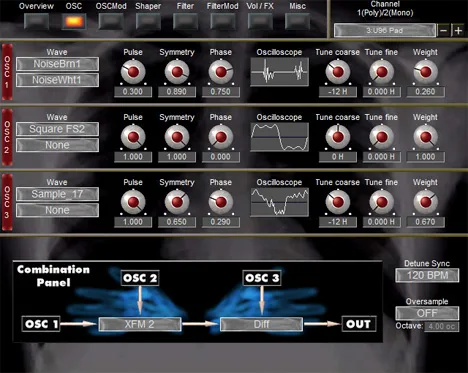Click the red OSC 3 side label
Viewport: 468px width, 373px height.
(x=7, y=202)
